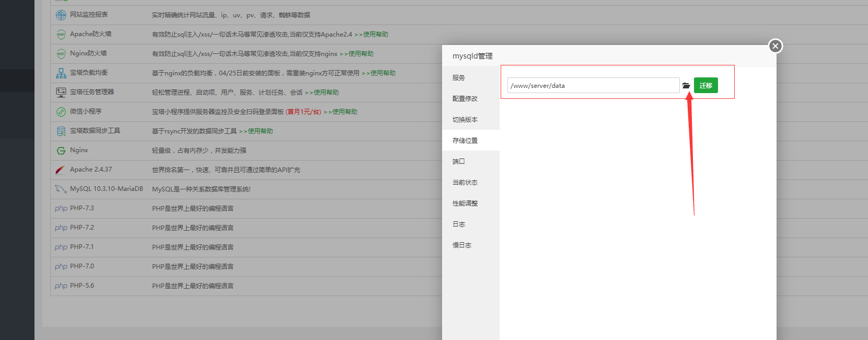The width and height of the screenshot is (868, 340).
Task: Click the Nginx防火墙 software name
Action: pos(88,53)
